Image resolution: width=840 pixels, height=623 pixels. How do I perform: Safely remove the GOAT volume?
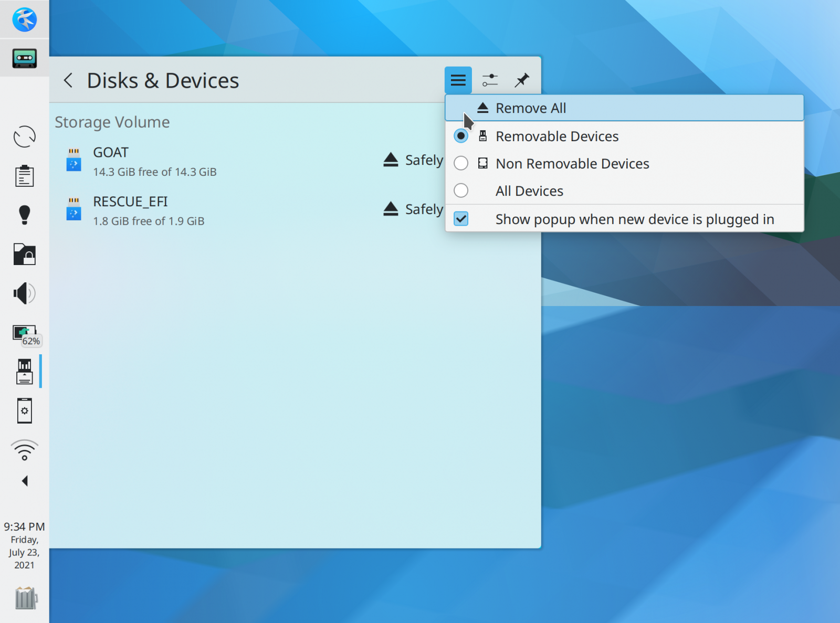[x=391, y=160]
